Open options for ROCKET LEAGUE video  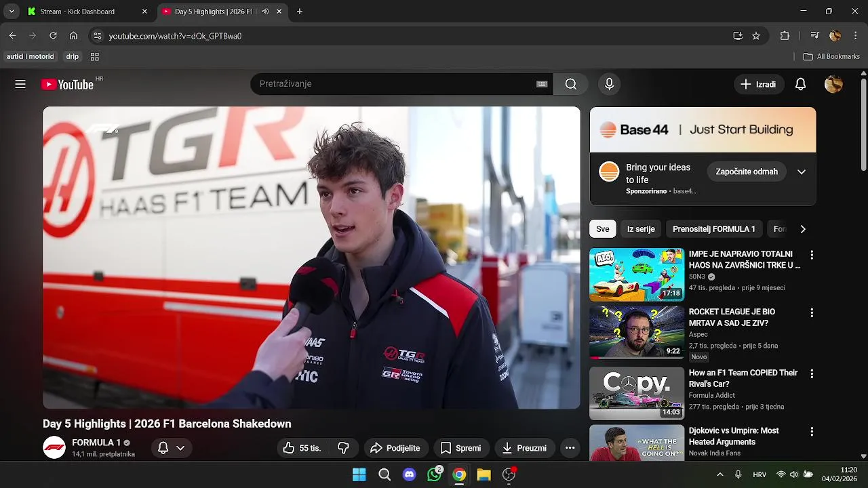(811, 312)
